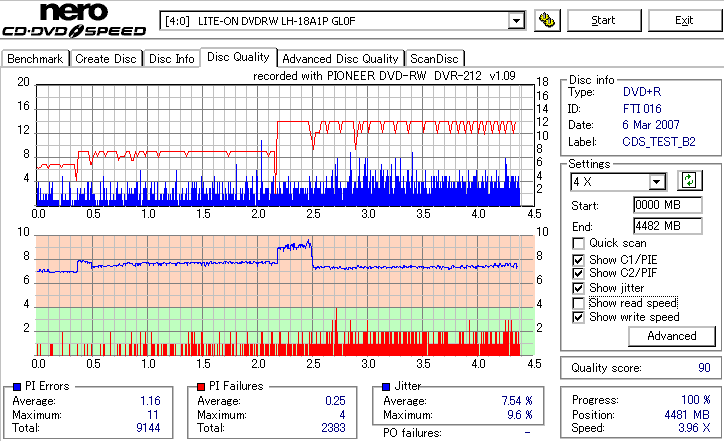This screenshot has width=724, height=441.
Task: Click the PI Failures maximum 4
Action: point(343,415)
